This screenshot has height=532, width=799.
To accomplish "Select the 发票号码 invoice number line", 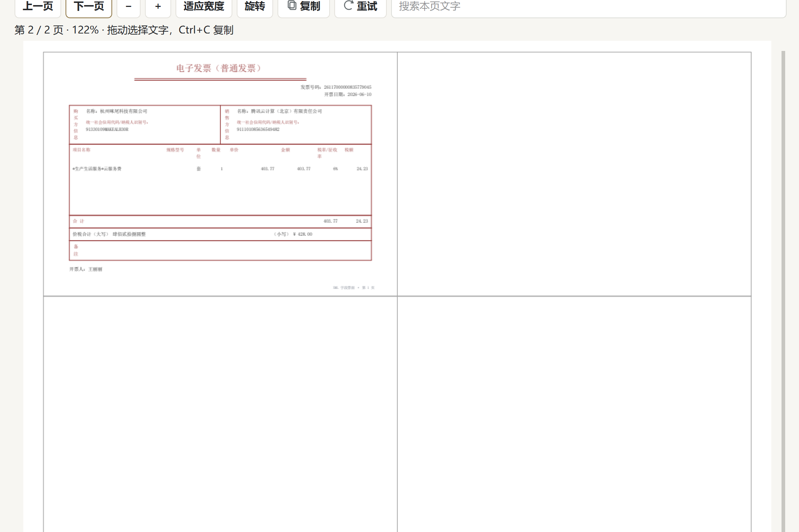I will (336, 87).
